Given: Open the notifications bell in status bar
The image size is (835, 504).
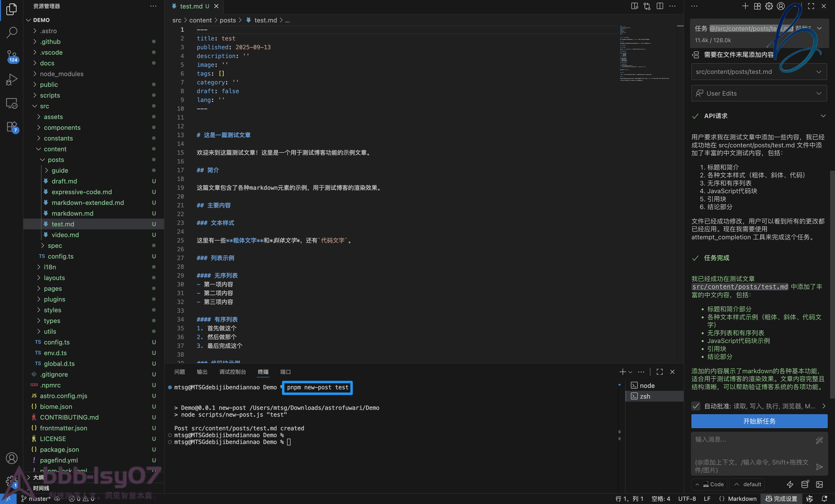Looking at the screenshot, I should coord(824,499).
